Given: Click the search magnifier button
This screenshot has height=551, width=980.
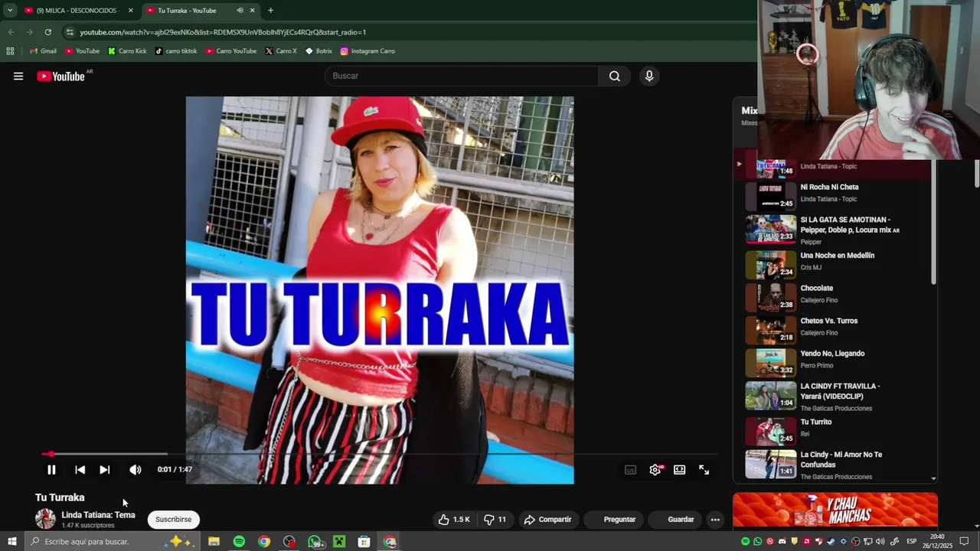Looking at the screenshot, I should pyautogui.click(x=614, y=76).
